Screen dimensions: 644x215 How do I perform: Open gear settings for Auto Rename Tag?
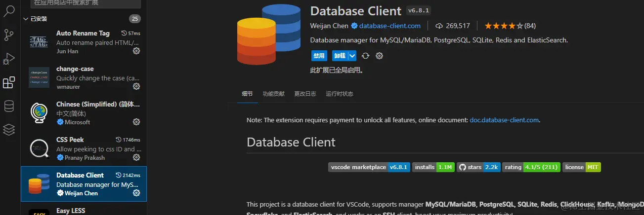pos(136,51)
